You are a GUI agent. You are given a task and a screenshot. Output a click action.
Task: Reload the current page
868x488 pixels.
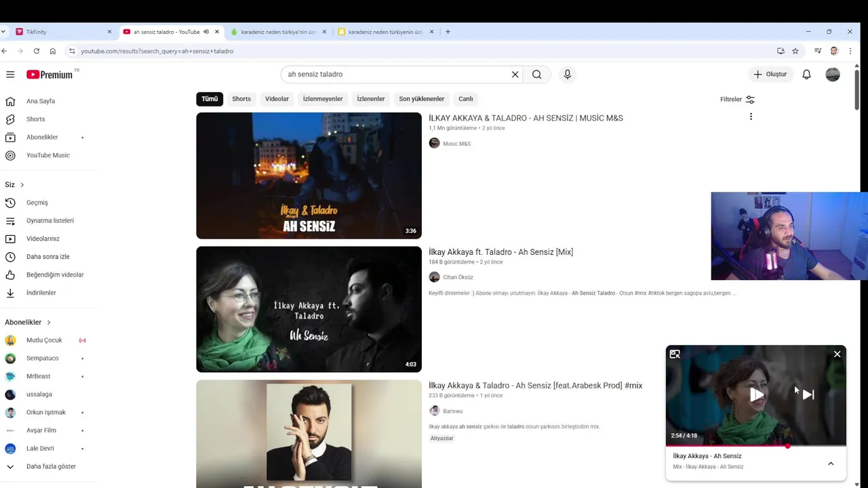tap(36, 51)
